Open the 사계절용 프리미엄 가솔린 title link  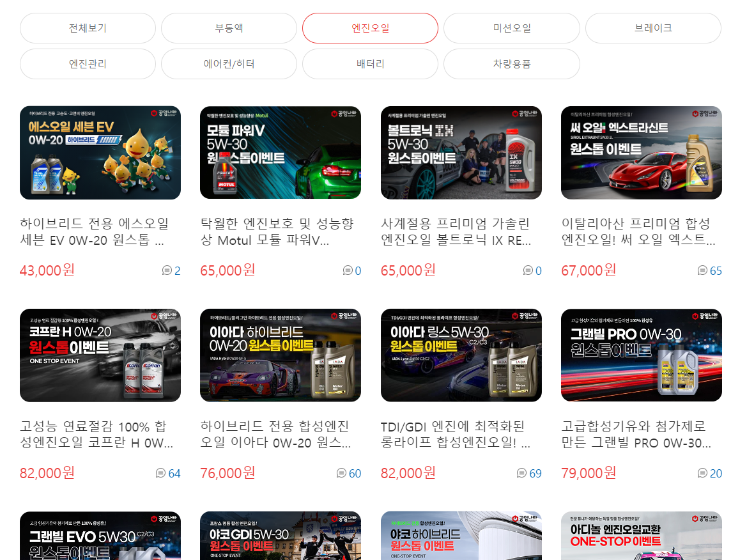click(456, 231)
